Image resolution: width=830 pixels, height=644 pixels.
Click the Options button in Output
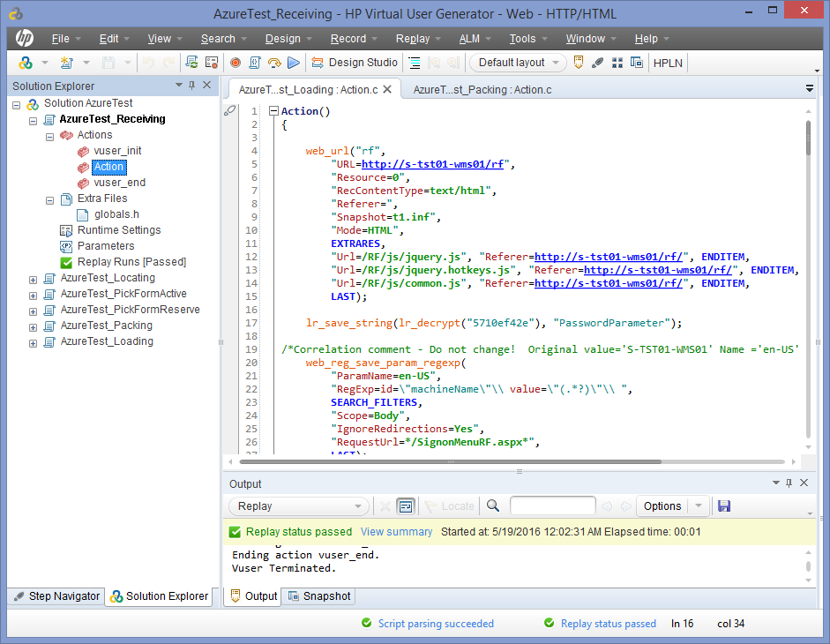(662, 506)
